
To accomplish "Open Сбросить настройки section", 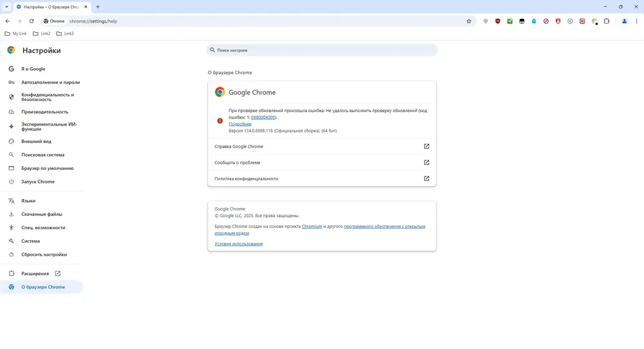I will (41, 254).
